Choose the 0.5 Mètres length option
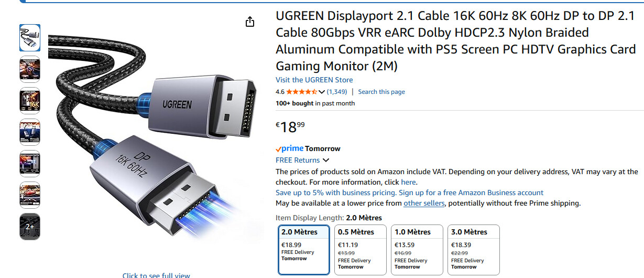644x278 pixels. point(360,250)
